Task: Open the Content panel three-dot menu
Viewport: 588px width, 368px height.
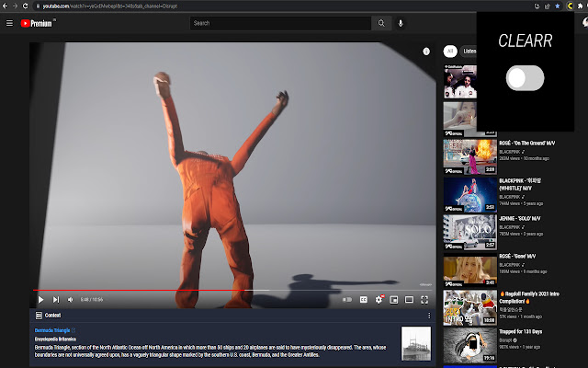Action: click(429, 316)
